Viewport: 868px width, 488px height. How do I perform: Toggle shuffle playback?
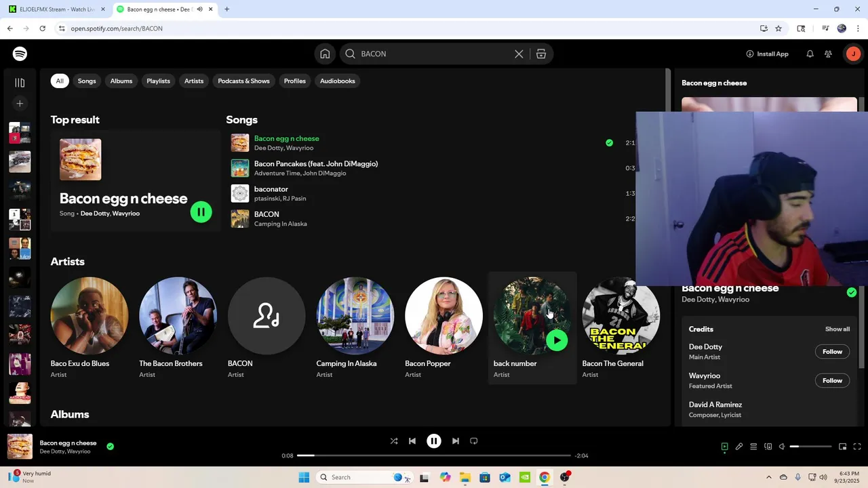tap(394, 441)
